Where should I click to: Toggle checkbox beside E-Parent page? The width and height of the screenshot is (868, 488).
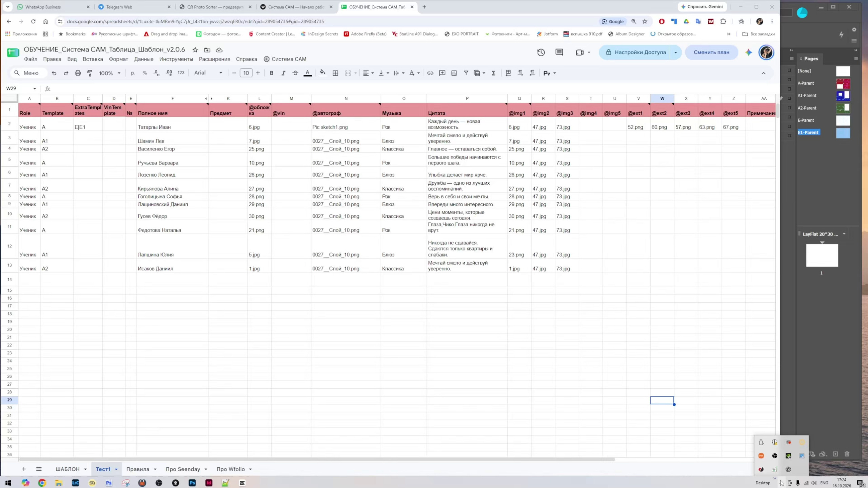pyautogui.click(x=789, y=117)
